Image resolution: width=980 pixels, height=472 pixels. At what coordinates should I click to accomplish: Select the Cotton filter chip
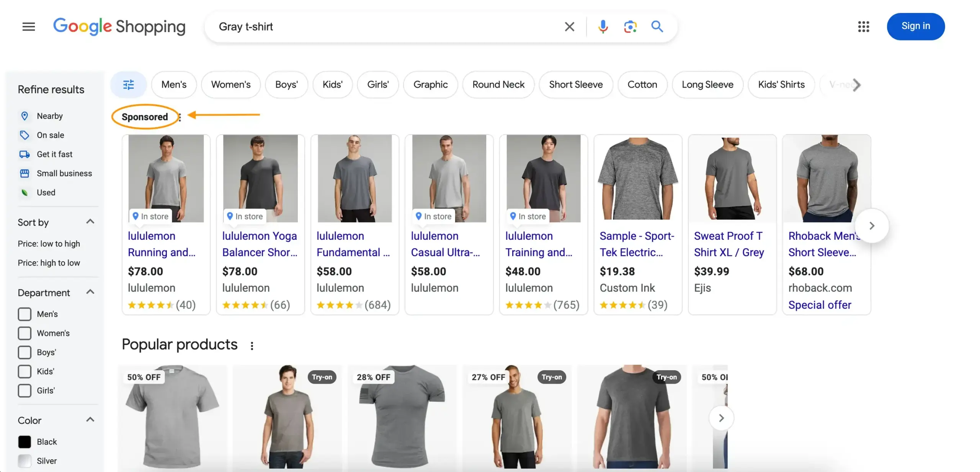point(642,85)
